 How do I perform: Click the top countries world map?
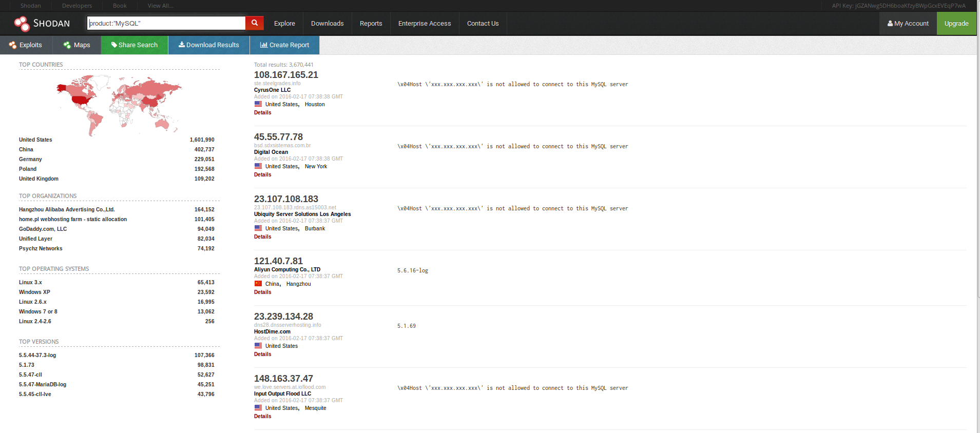tap(119, 105)
